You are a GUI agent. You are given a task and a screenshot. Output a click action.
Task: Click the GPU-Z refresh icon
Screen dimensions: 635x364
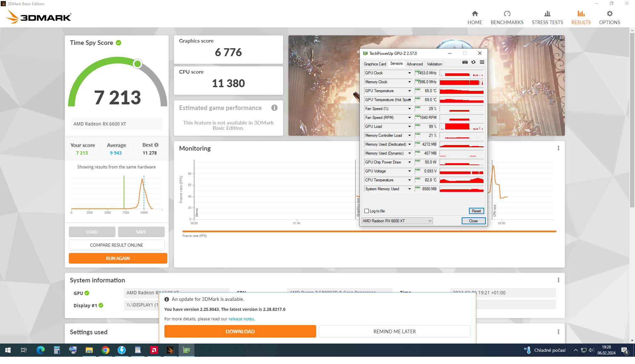(474, 62)
